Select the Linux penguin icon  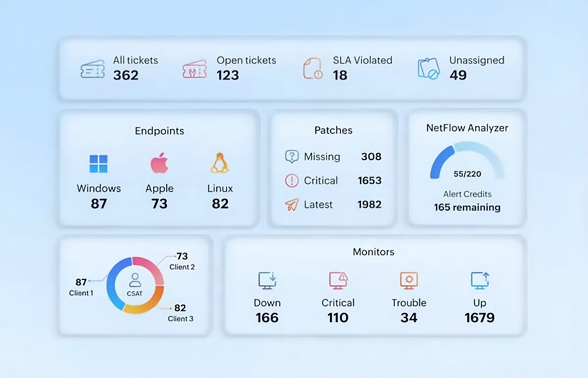point(220,163)
